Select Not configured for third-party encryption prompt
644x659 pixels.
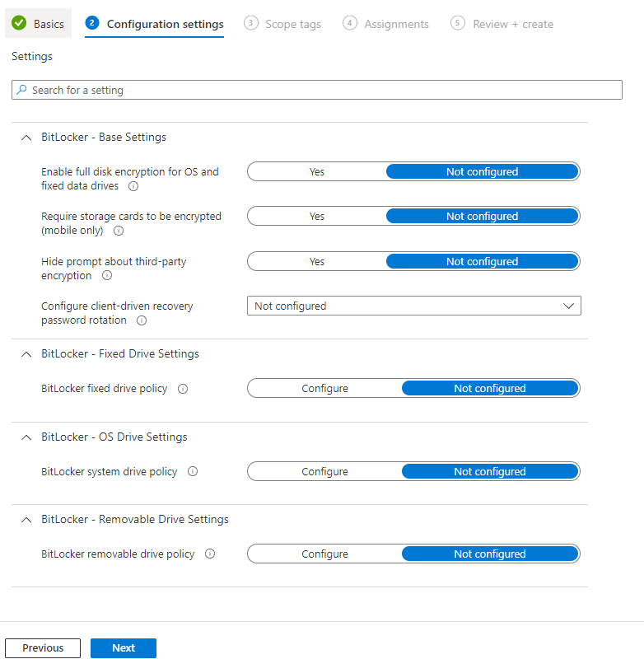pyautogui.click(x=482, y=261)
